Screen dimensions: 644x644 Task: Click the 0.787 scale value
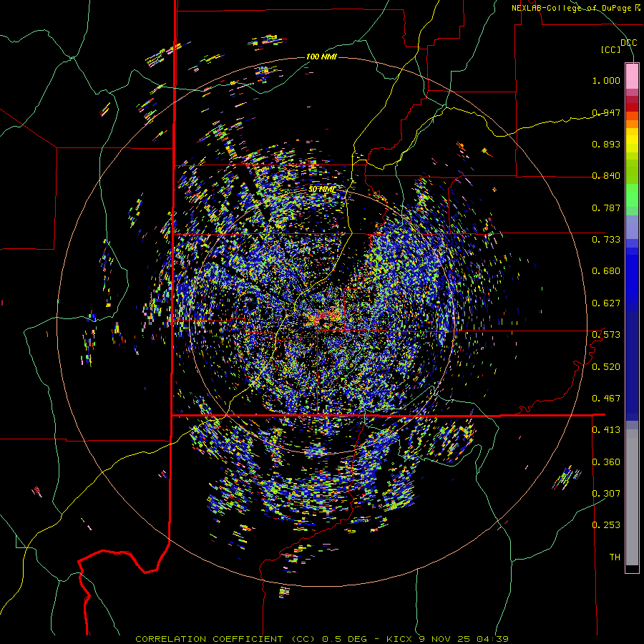(x=606, y=208)
